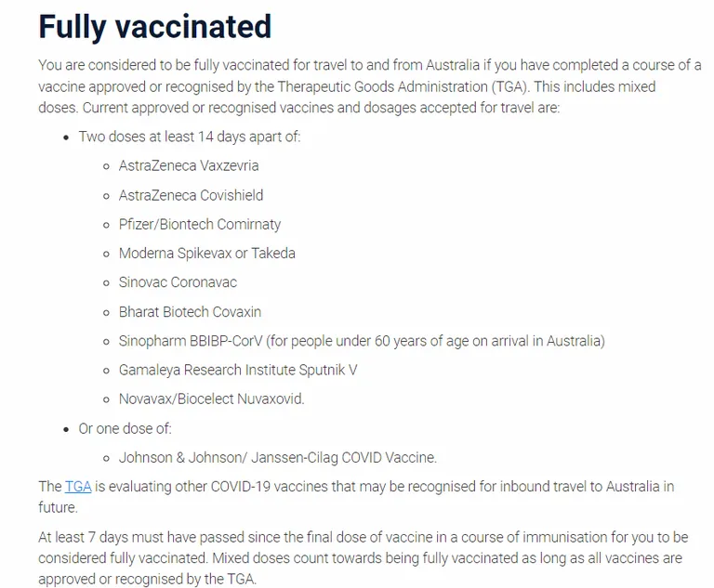Click the AstraZeneca Vaxzevria list item
This screenshot has height=588, width=714.
point(189,165)
